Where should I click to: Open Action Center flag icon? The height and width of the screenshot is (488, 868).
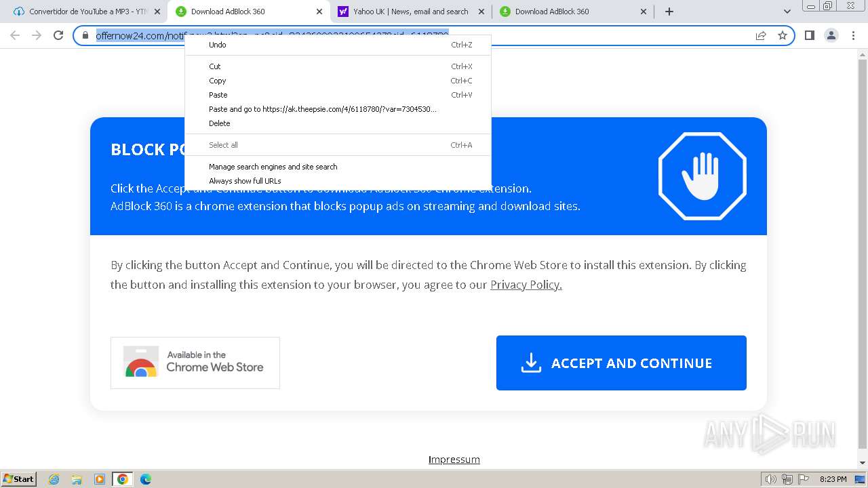coord(803,479)
